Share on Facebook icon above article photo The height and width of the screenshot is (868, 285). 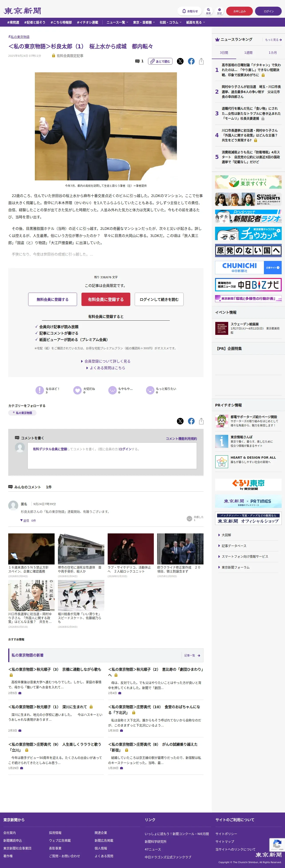pos(191,61)
